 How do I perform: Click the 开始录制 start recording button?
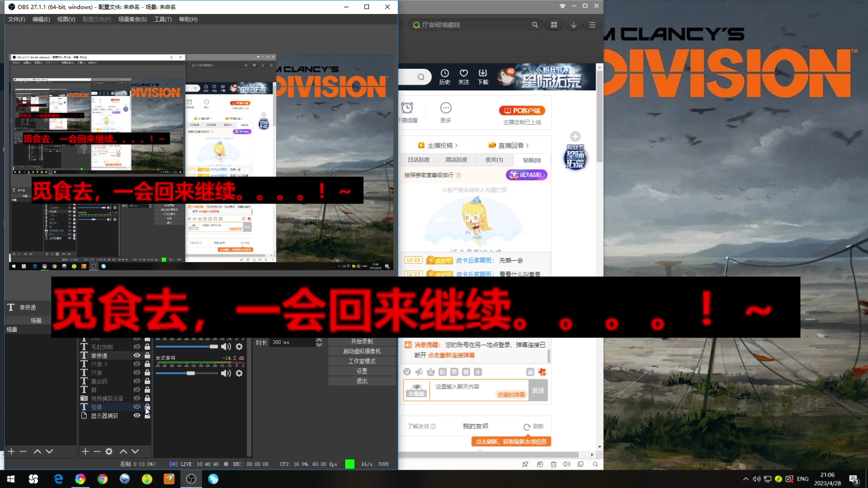tap(362, 342)
